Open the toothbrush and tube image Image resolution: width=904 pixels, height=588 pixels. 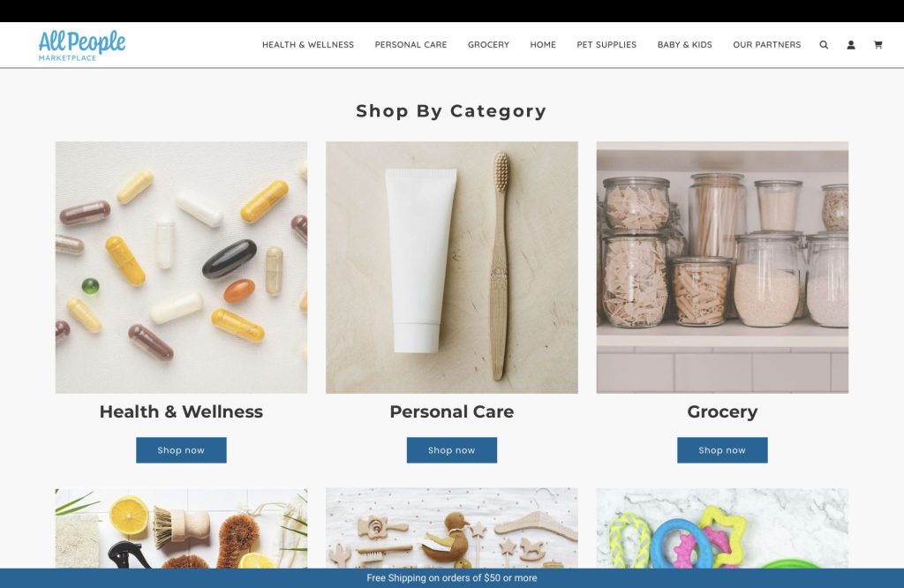click(x=451, y=268)
